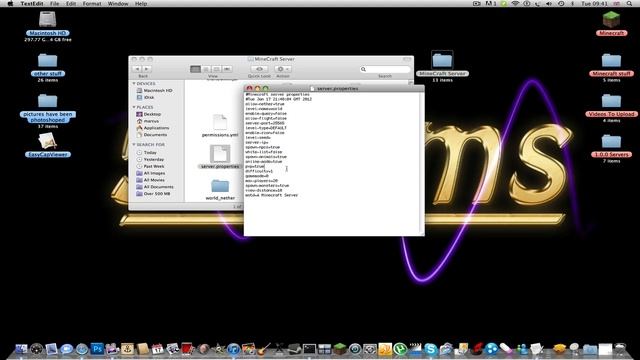Viewport: 640px width, 360px height.
Task: Switch Finder to icon view
Action: pos(195,69)
